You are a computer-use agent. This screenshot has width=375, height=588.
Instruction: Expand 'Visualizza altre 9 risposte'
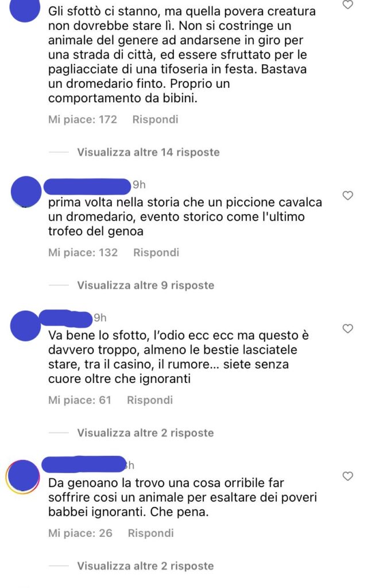[145, 285]
